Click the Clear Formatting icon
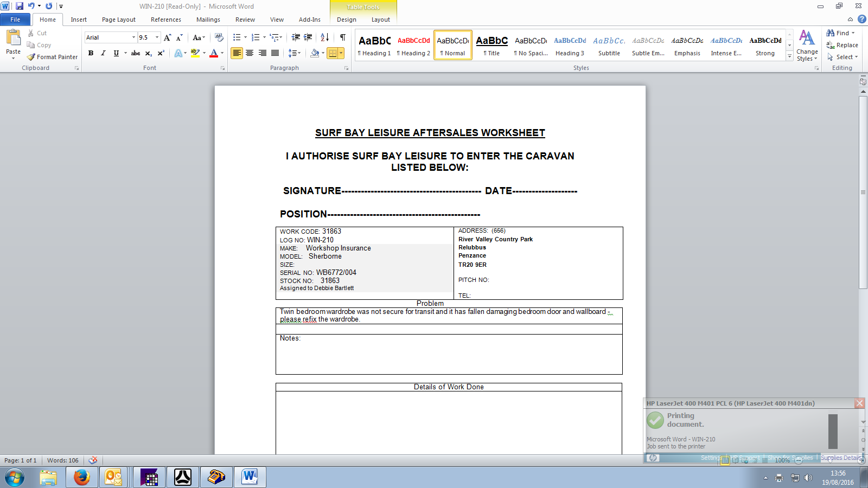This screenshot has width=868, height=488. [x=219, y=37]
